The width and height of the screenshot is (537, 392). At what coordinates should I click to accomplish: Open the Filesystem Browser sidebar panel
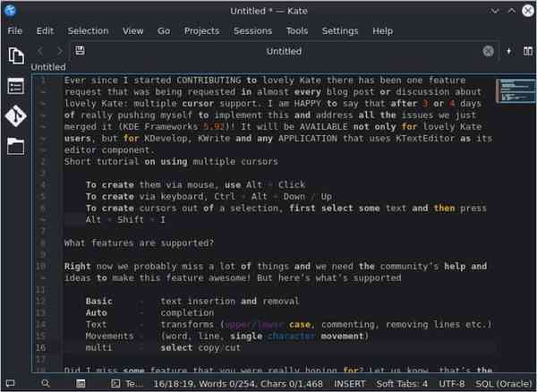tap(16, 147)
